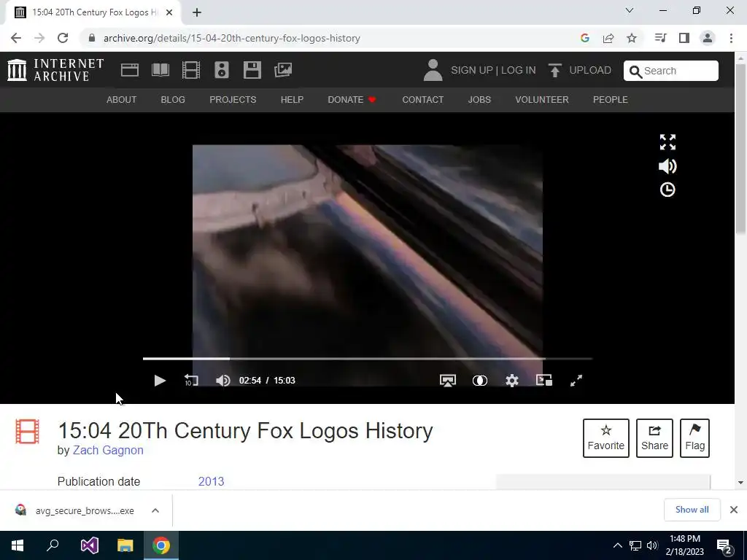Image resolution: width=747 pixels, height=560 pixels.
Task: Click the Share button
Action: 654,438
